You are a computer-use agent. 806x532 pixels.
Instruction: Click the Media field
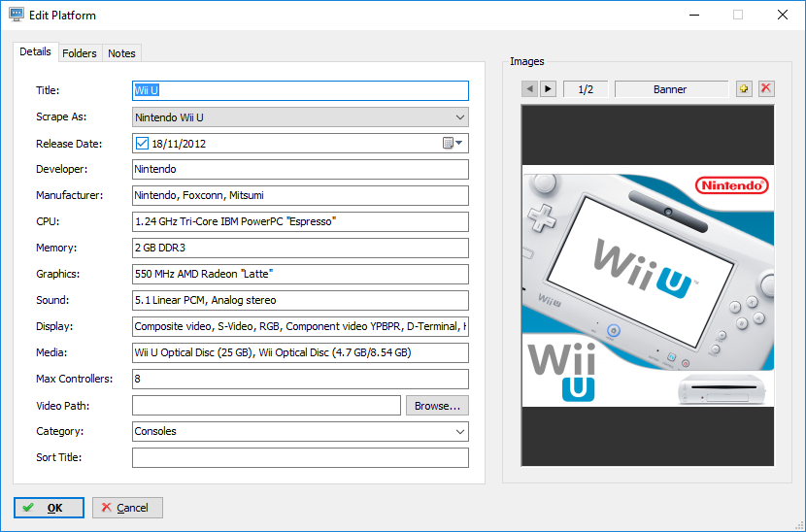pyautogui.click(x=300, y=352)
